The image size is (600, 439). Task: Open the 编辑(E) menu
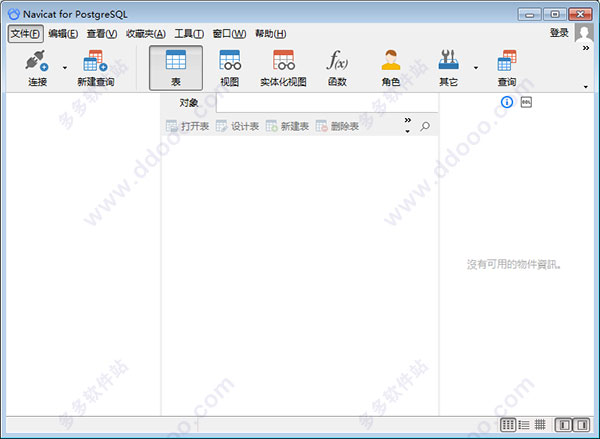63,34
